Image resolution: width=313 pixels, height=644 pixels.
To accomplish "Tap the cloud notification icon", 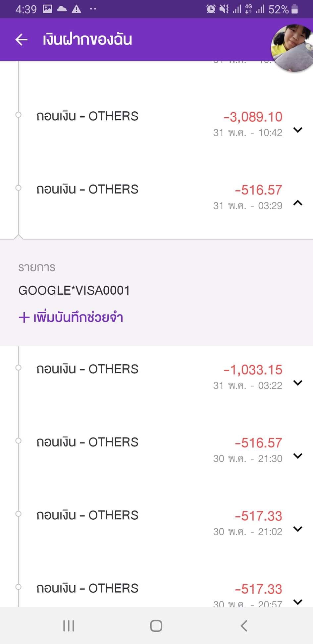I will (62, 9).
